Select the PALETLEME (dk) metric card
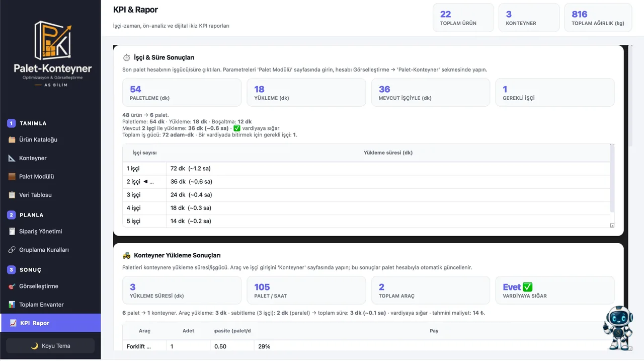 click(182, 92)
